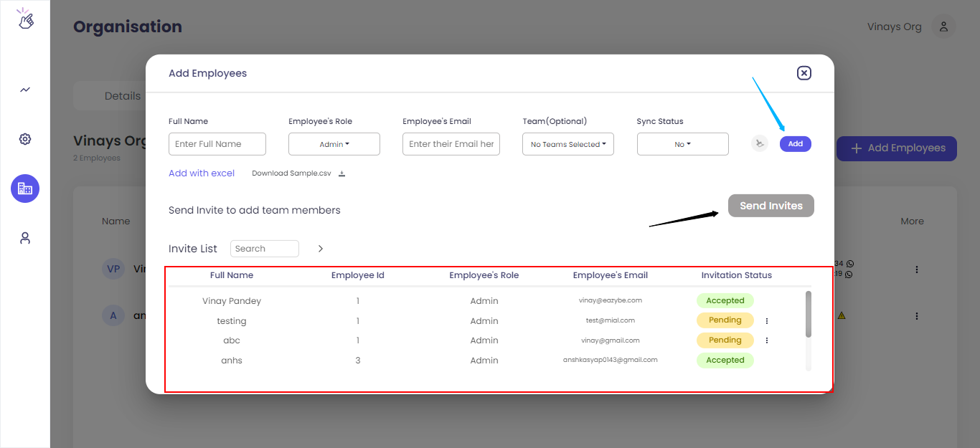Click the user avatar next to Vinays Org
The width and height of the screenshot is (980, 448).
point(943,27)
